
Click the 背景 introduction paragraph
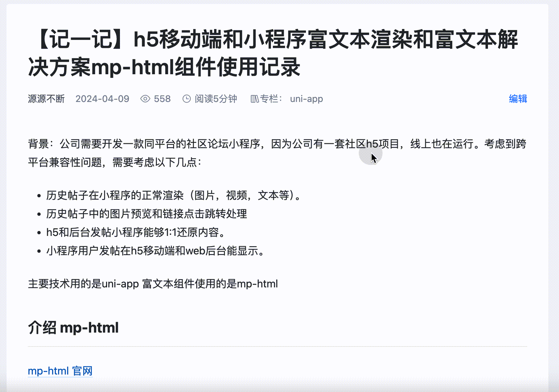click(x=277, y=153)
